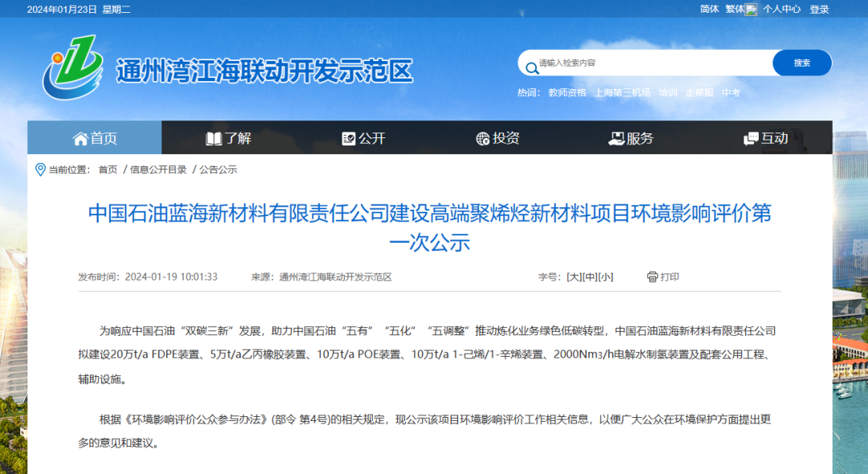Open the 投资 navigation menu
The image size is (868, 474).
click(497, 137)
